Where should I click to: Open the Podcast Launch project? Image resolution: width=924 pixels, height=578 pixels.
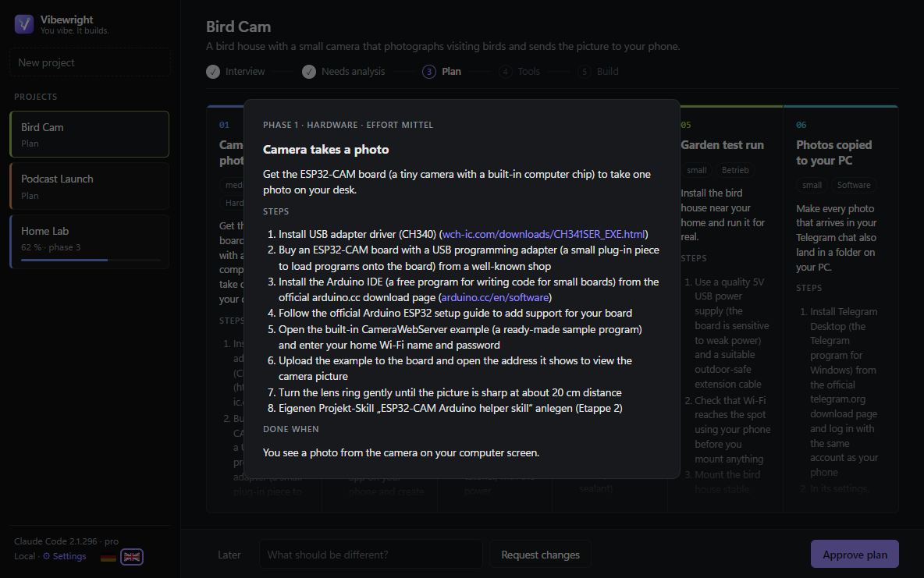(x=90, y=186)
